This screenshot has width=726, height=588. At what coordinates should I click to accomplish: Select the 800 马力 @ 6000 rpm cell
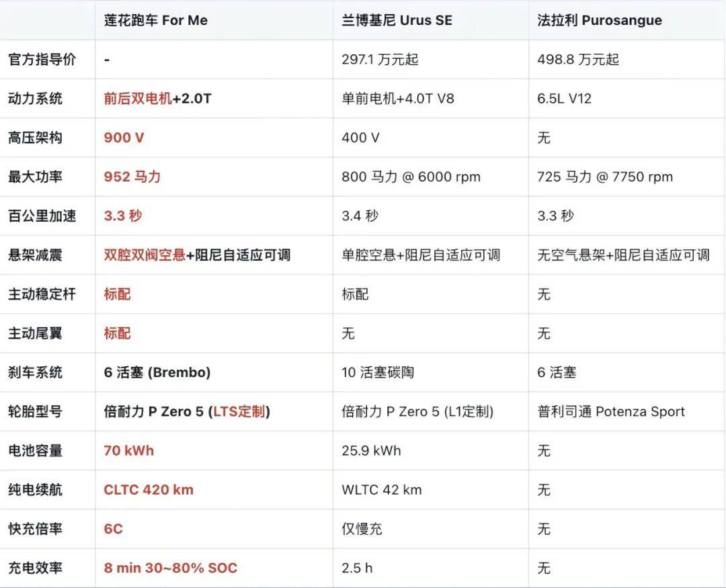tap(411, 177)
